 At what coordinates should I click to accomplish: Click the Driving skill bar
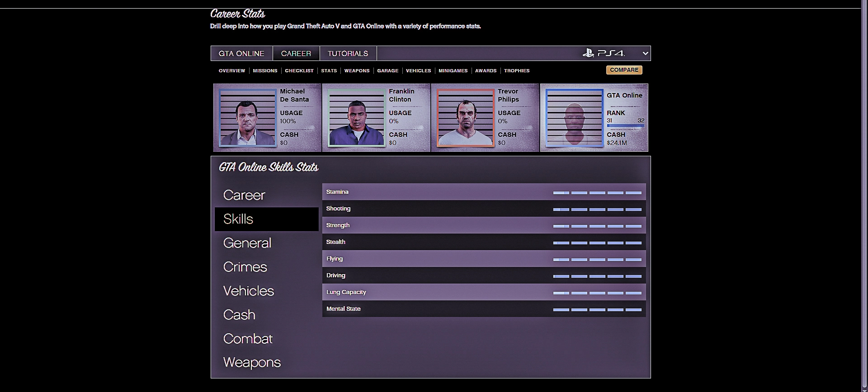coord(597,276)
